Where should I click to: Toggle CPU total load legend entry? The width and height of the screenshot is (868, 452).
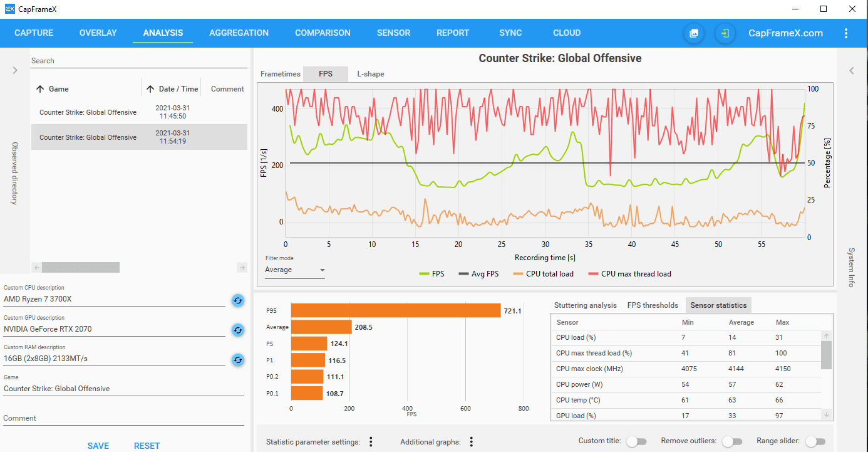[x=542, y=274]
